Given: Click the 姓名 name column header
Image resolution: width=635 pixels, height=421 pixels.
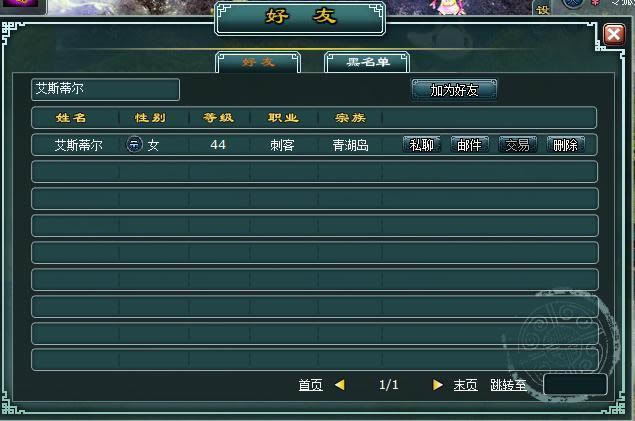Looking at the screenshot, I should 71,118.
